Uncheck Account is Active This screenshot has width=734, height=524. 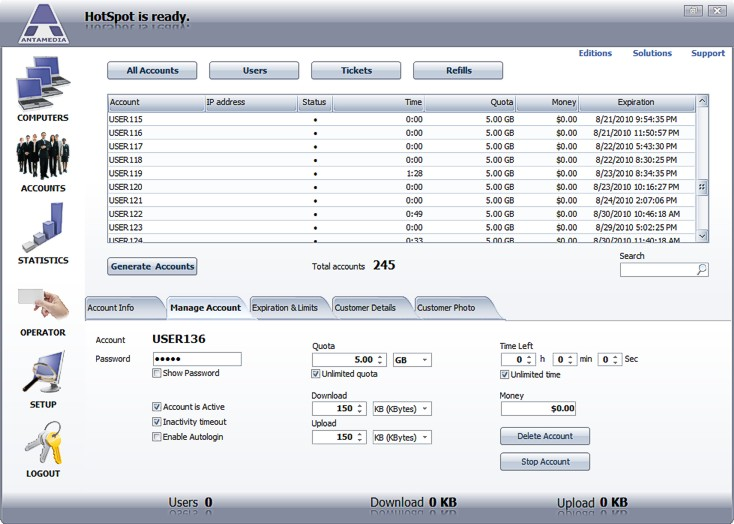point(157,407)
